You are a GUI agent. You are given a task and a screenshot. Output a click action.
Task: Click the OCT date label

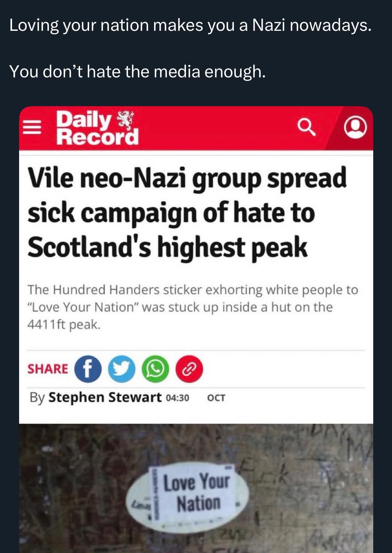click(x=216, y=398)
